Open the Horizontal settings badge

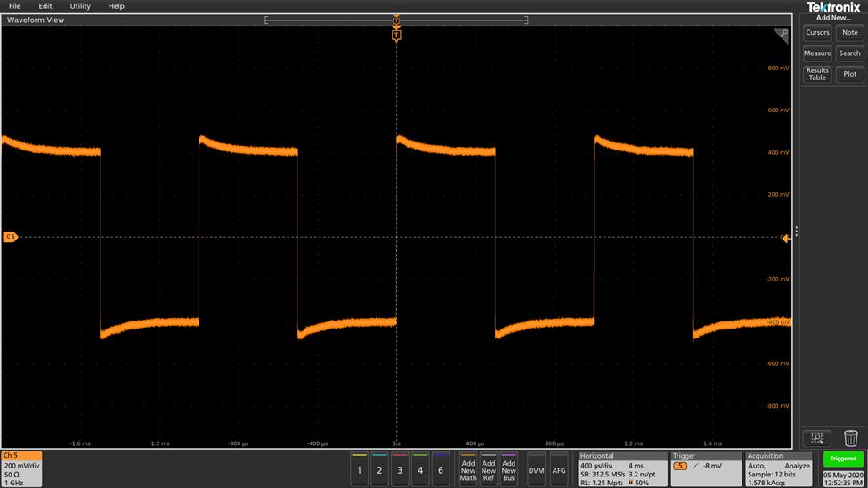point(622,468)
